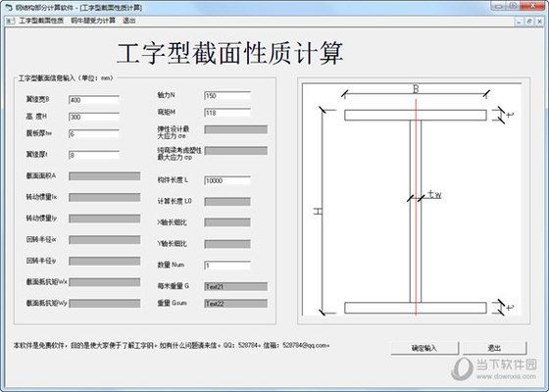
Task: Click the 每米重量 G box showing Text21
Action: point(236,286)
